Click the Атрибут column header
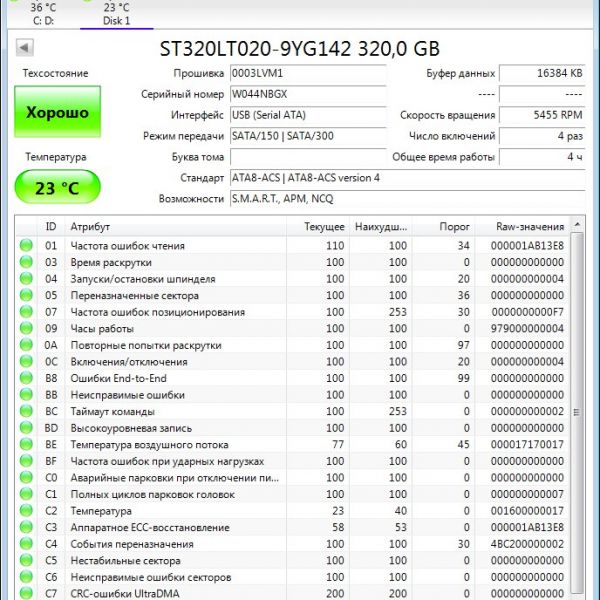Viewport: 600px width, 600px height. pyautogui.click(x=176, y=227)
